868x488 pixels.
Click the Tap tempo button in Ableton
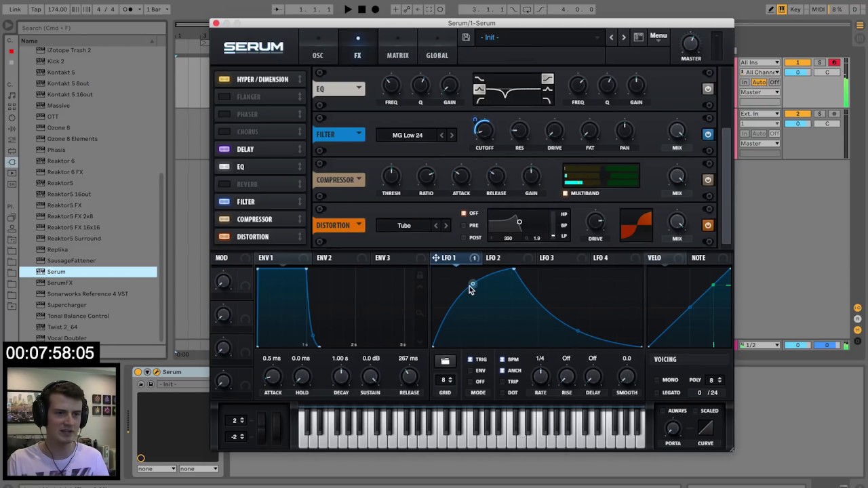[36, 9]
